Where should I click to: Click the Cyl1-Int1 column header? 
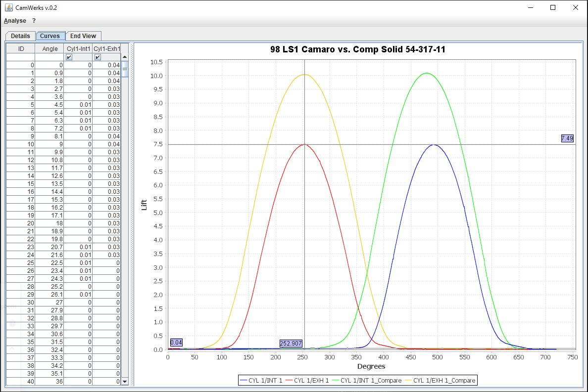pyautogui.click(x=78, y=48)
